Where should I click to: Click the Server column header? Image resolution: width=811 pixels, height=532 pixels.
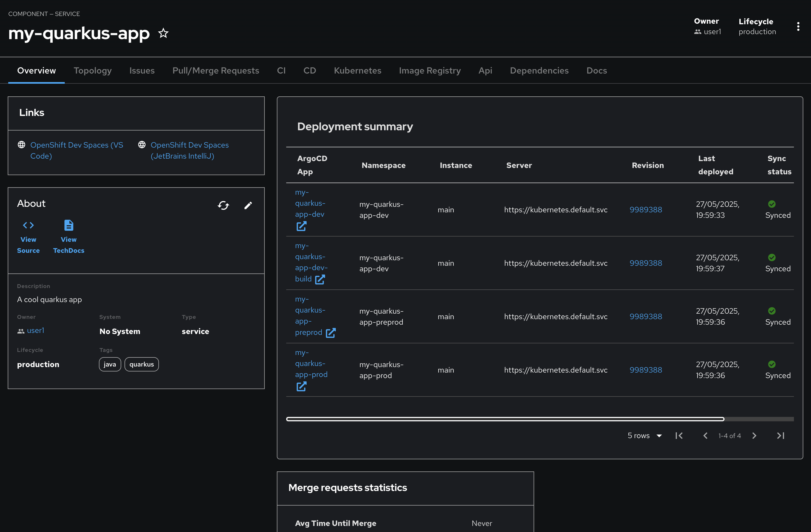click(519, 165)
